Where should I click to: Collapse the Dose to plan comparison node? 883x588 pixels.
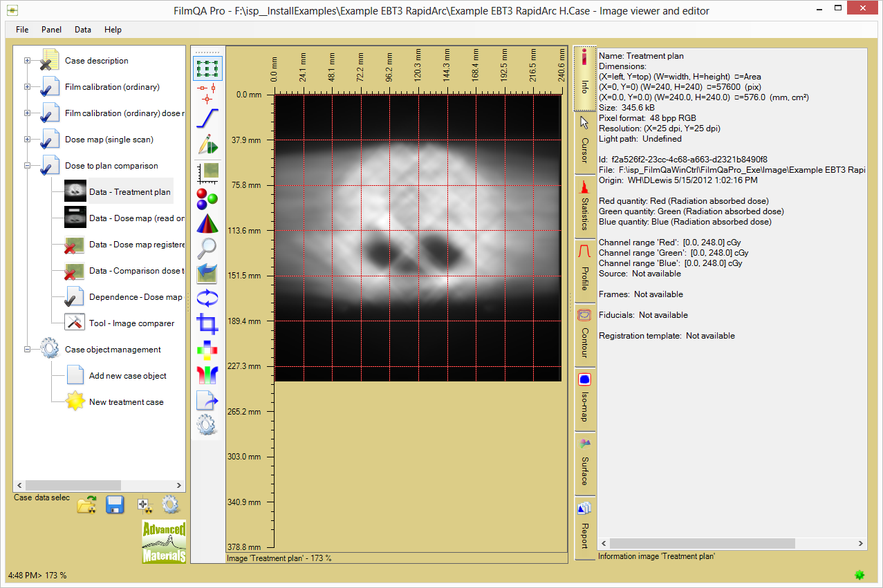28,166
